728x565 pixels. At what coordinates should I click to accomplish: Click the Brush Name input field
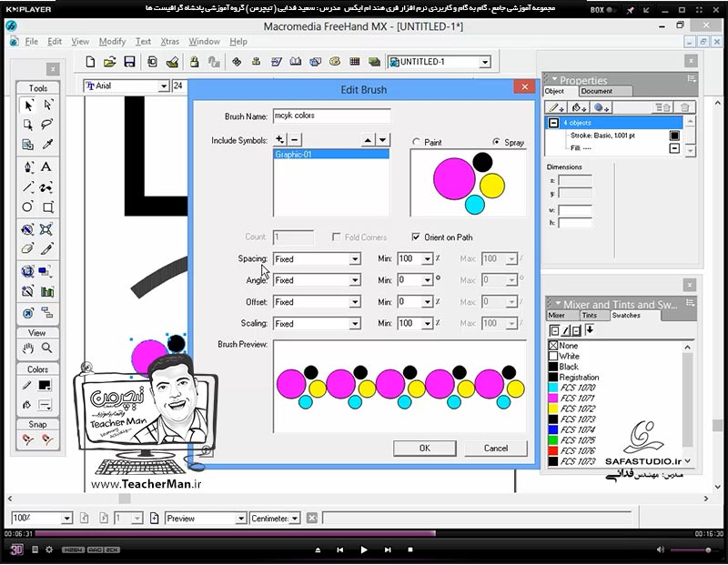click(331, 116)
